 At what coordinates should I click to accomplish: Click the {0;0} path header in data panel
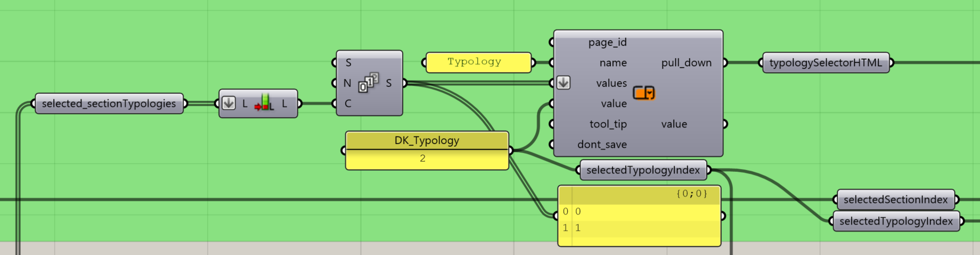(692, 194)
